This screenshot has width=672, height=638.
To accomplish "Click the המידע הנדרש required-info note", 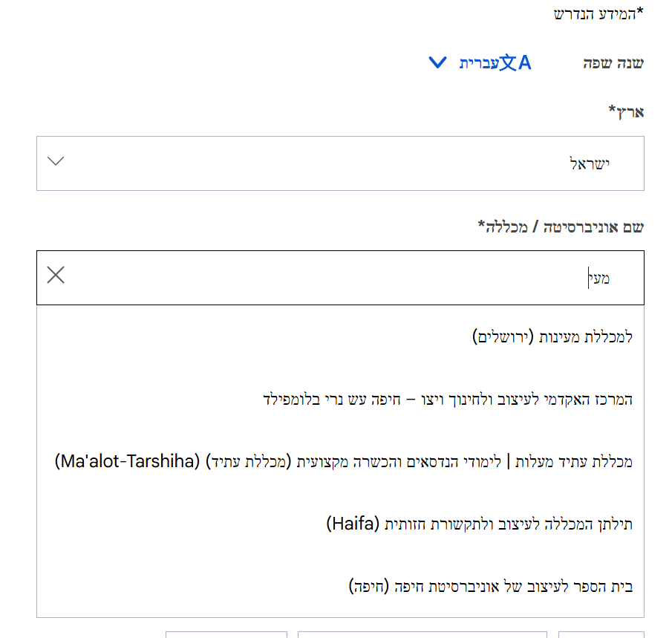I will [598, 14].
